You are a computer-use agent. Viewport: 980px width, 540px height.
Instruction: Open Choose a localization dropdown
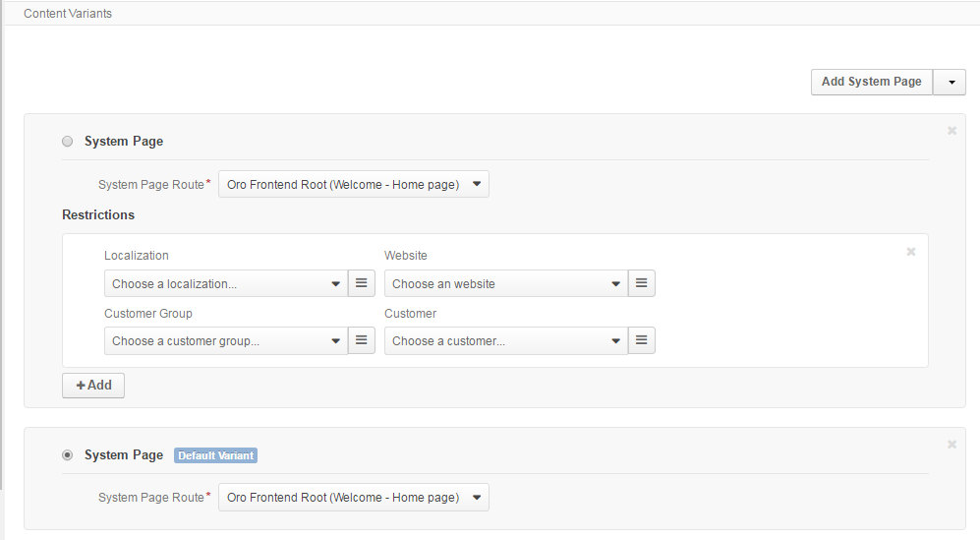[x=226, y=283]
